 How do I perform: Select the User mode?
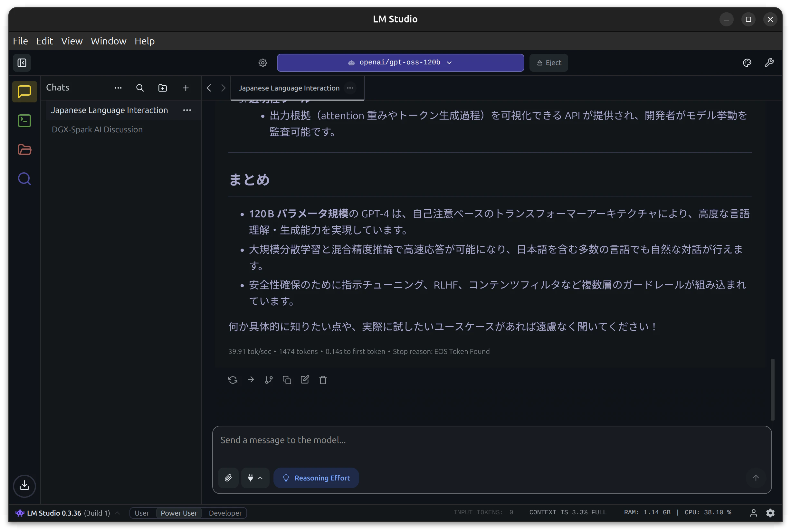click(142, 513)
